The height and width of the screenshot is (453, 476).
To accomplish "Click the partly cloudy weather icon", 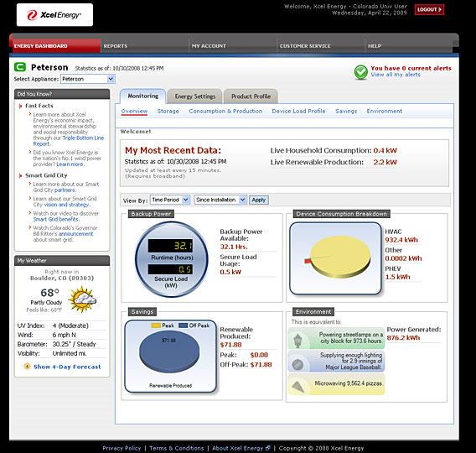I will click(82, 299).
